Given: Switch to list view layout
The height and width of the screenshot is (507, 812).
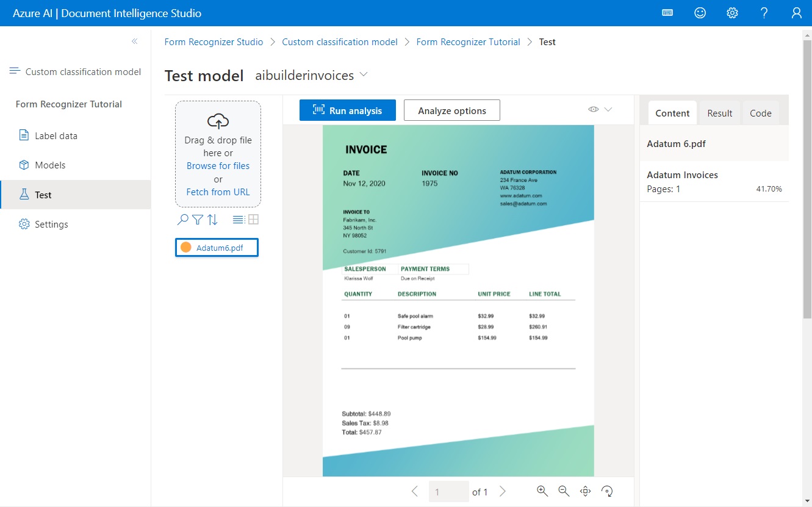Looking at the screenshot, I should tap(237, 218).
